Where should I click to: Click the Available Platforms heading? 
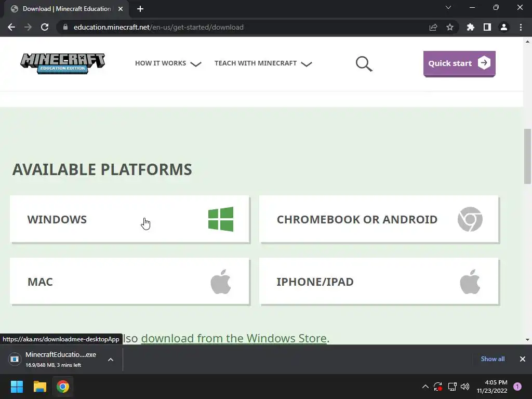click(102, 169)
